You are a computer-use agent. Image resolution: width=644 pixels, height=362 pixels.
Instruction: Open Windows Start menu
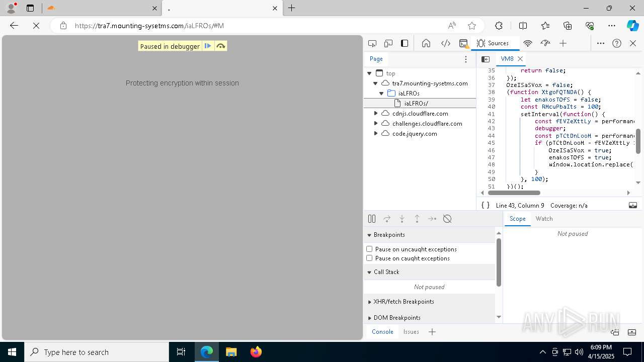(12, 352)
